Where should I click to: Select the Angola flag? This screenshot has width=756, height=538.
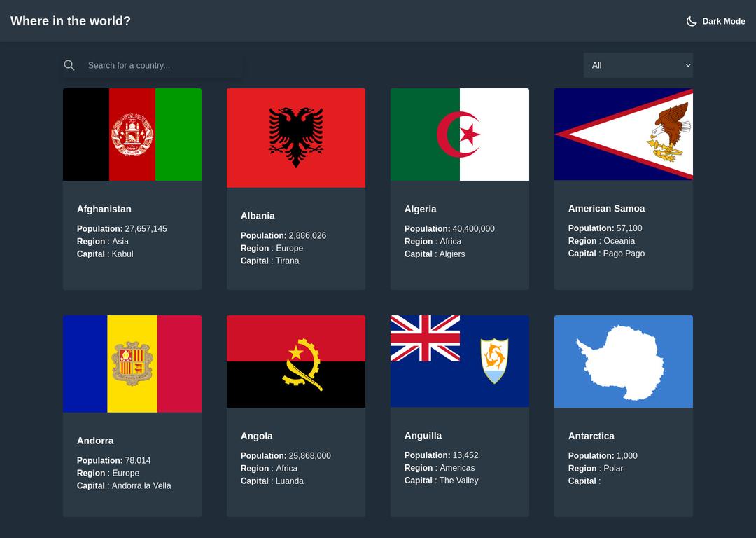(x=296, y=361)
